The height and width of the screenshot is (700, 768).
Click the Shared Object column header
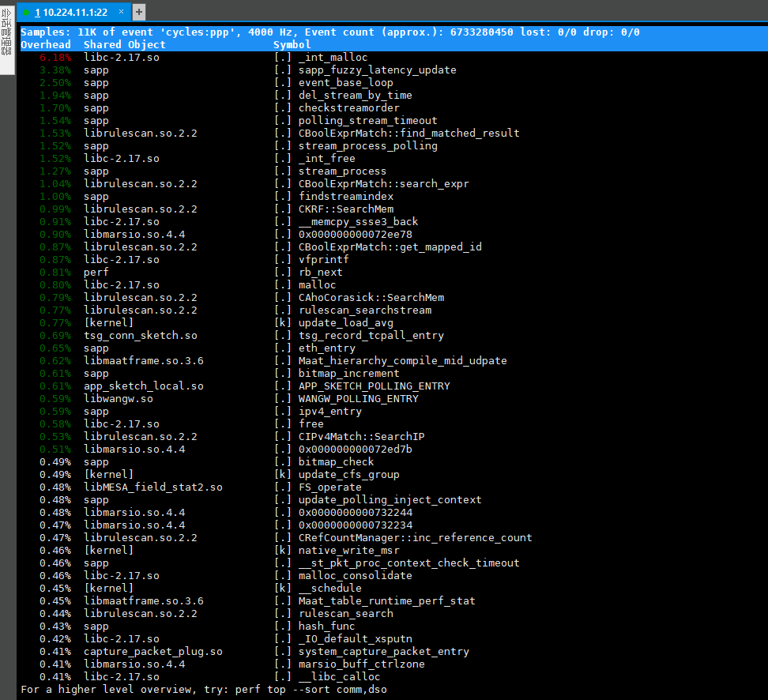click(125, 45)
